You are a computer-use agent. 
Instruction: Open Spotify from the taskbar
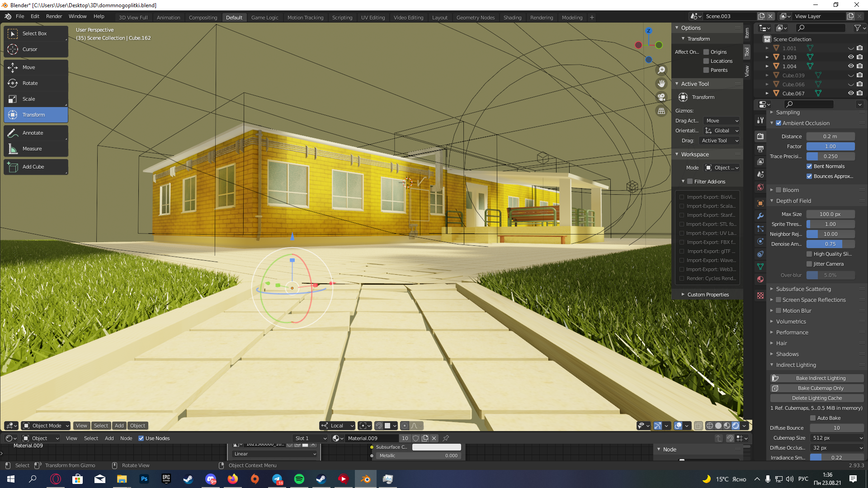pos(299,479)
